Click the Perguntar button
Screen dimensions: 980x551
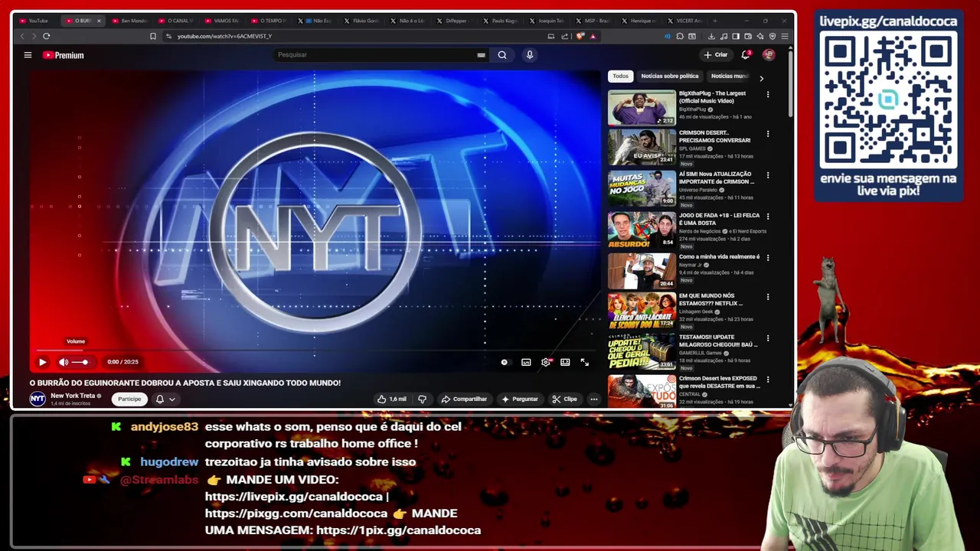(x=520, y=399)
